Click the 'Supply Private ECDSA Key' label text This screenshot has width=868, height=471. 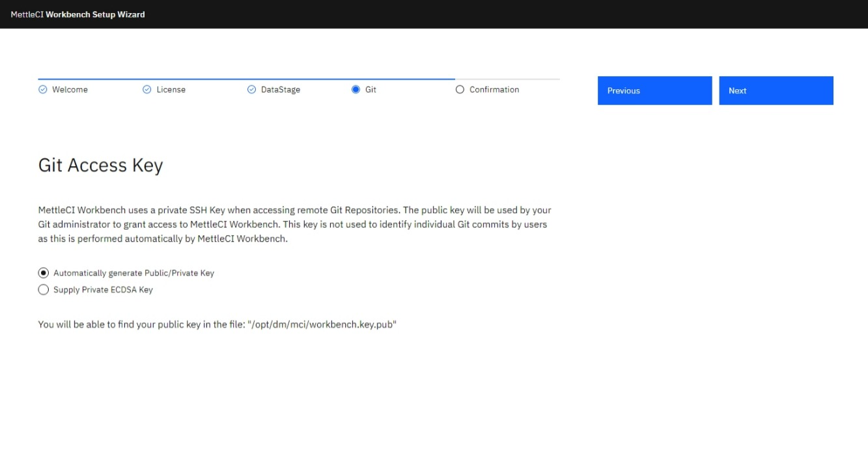tap(103, 290)
